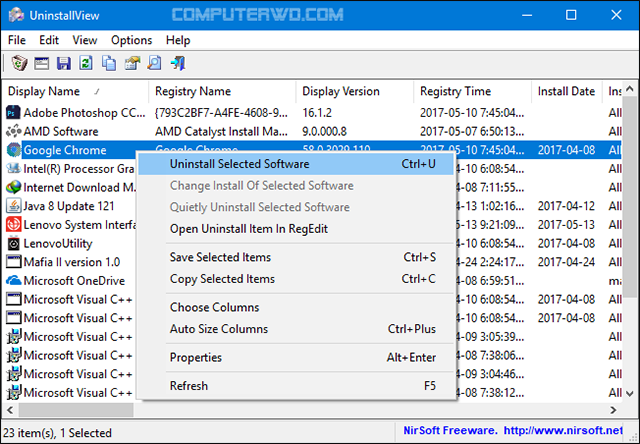Click the '23 item(s), 1 Selected' status text
This screenshot has height=444, width=640.
coord(58,433)
